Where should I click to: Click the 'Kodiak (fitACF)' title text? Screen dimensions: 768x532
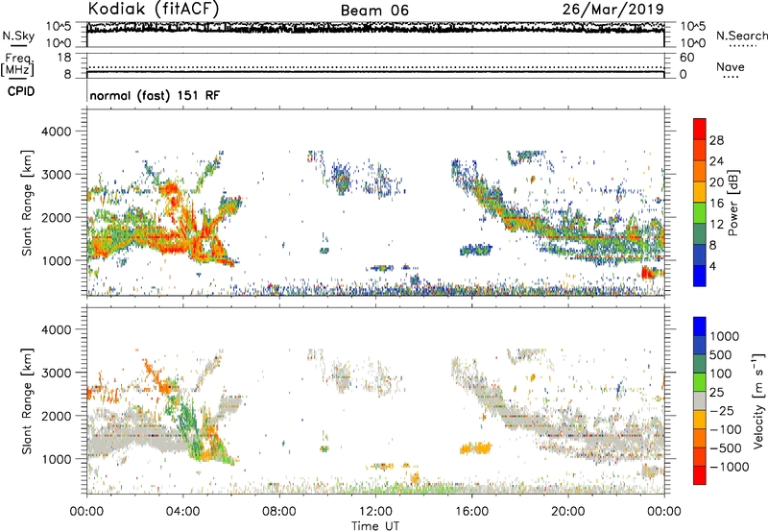point(154,9)
